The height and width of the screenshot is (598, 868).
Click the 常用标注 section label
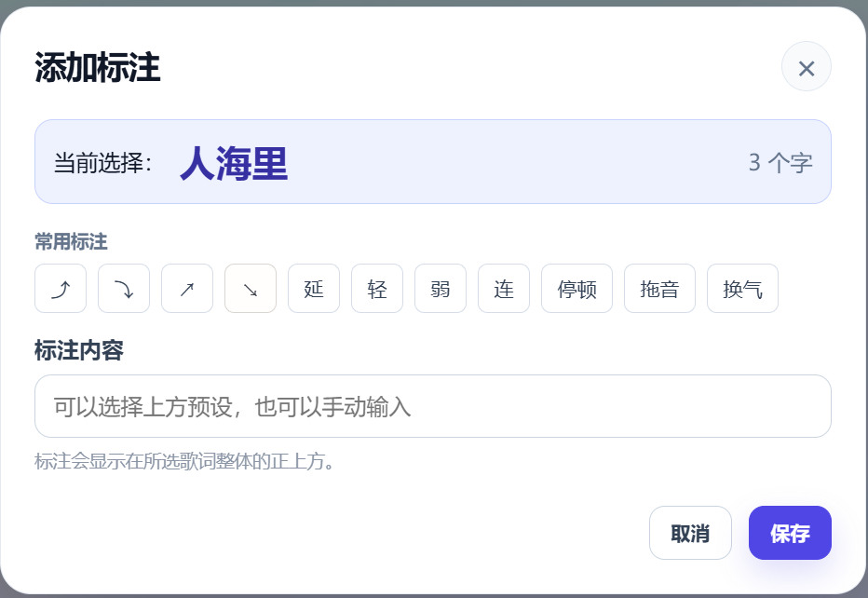click(x=71, y=242)
